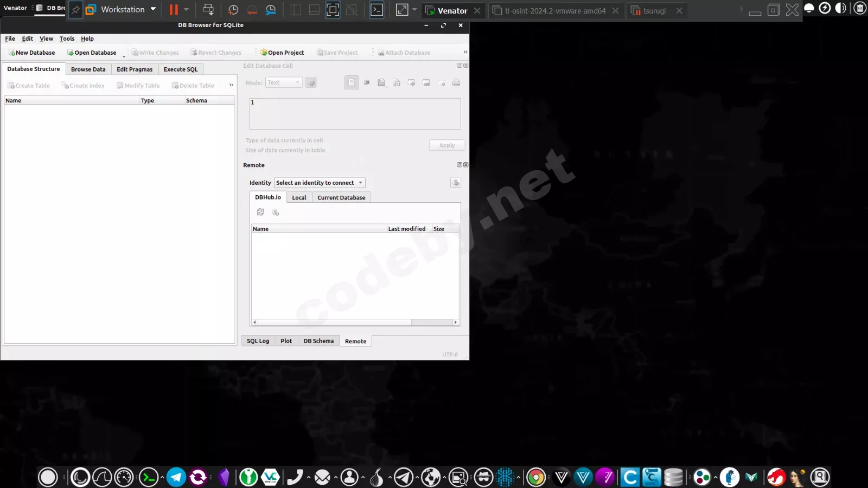Image resolution: width=868 pixels, height=488 pixels.
Task: Select word wrap view for cell data
Action: [367, 82]
